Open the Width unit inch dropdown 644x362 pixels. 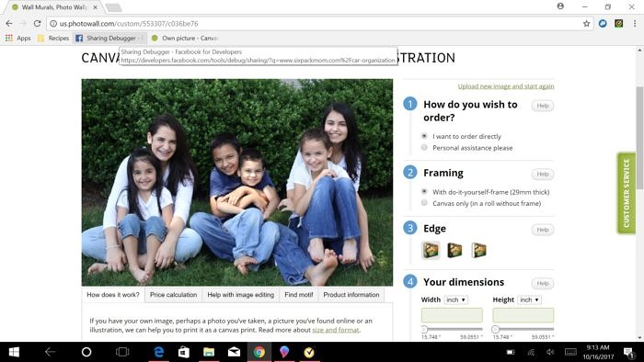coord(456,300)
